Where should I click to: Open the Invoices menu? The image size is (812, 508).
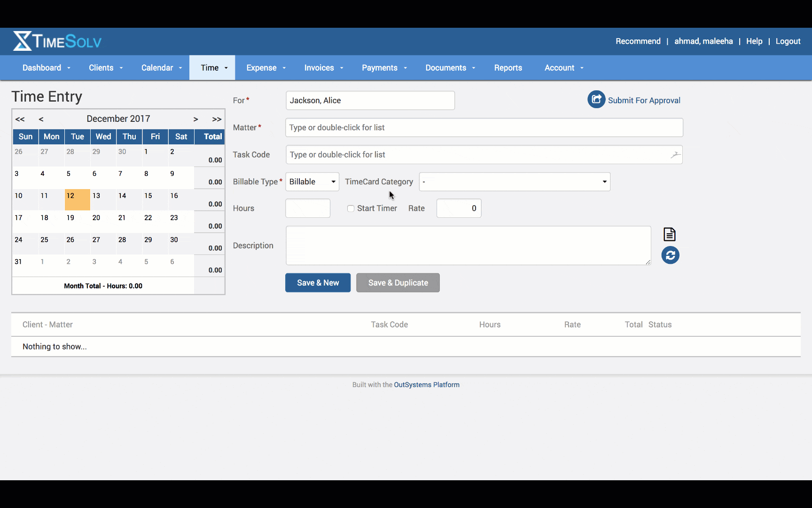tap(323, 68)
